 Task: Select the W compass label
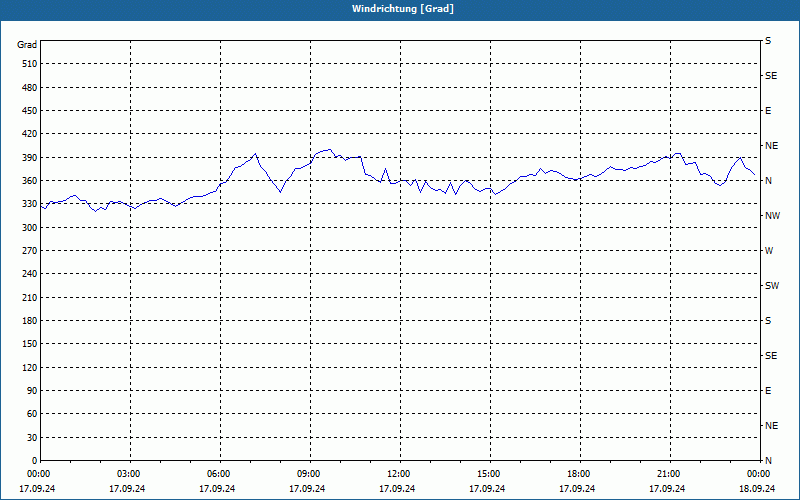click(x=769, y=251)
